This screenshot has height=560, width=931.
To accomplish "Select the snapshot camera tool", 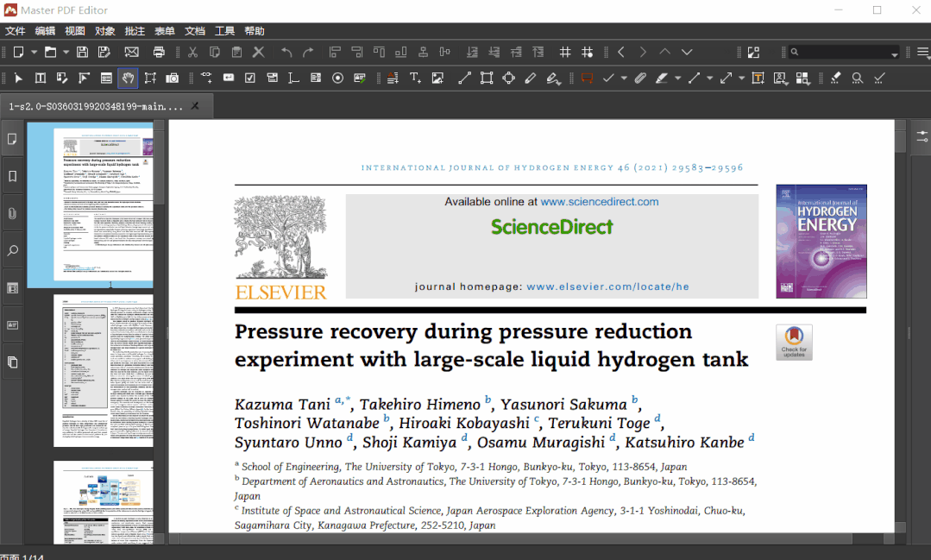I will 173,78.
